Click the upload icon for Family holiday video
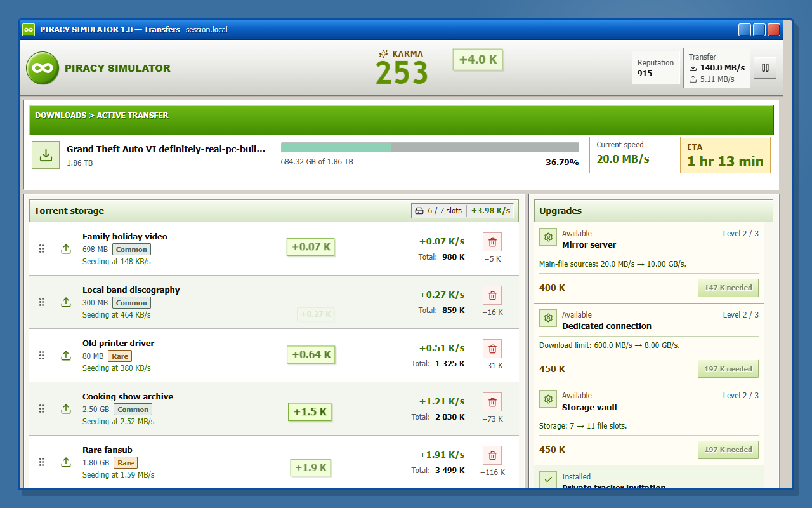Viewport: 812px width, 508px height. click(x=66, y=249)
